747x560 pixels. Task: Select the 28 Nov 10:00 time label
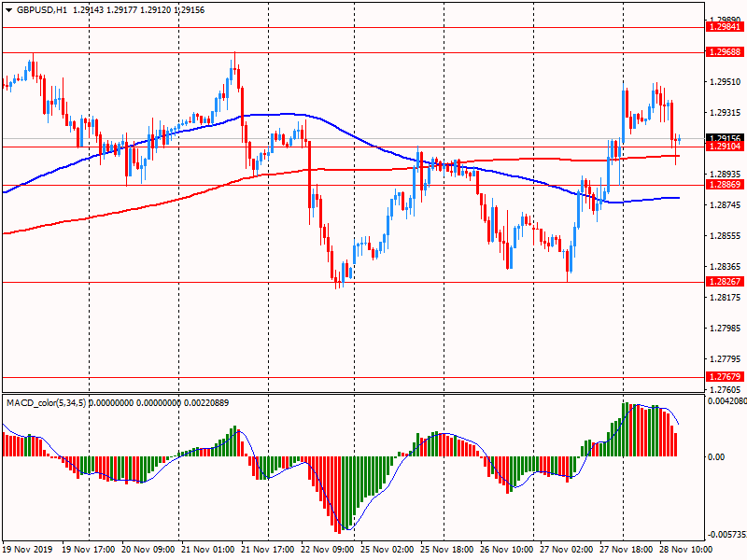click(x=689, y=551)
